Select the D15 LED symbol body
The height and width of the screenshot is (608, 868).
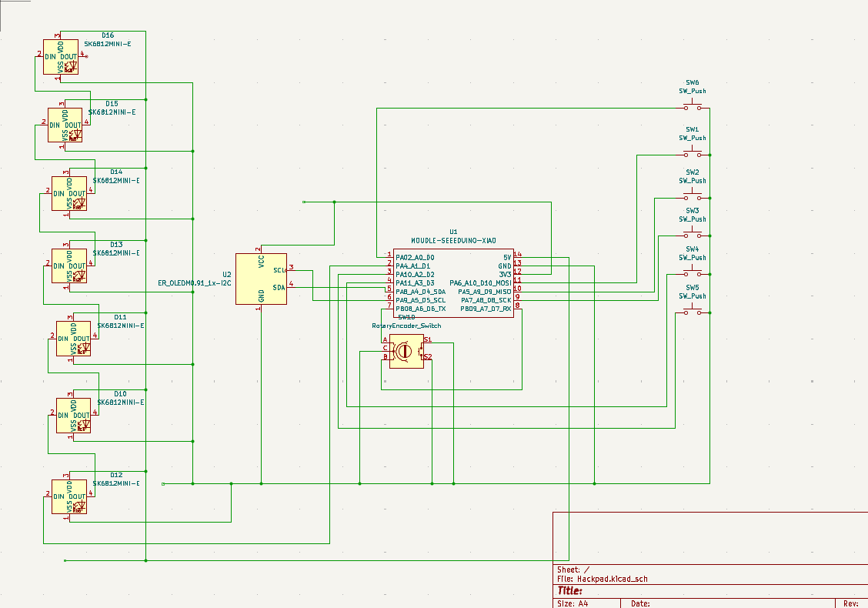pyautogui.click(x=65, y=125)
